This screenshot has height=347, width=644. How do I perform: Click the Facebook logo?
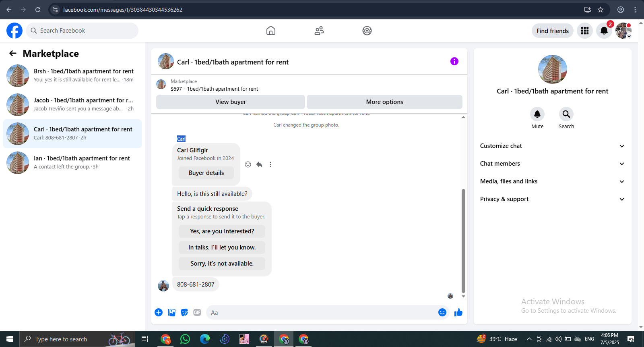[14, 31]
